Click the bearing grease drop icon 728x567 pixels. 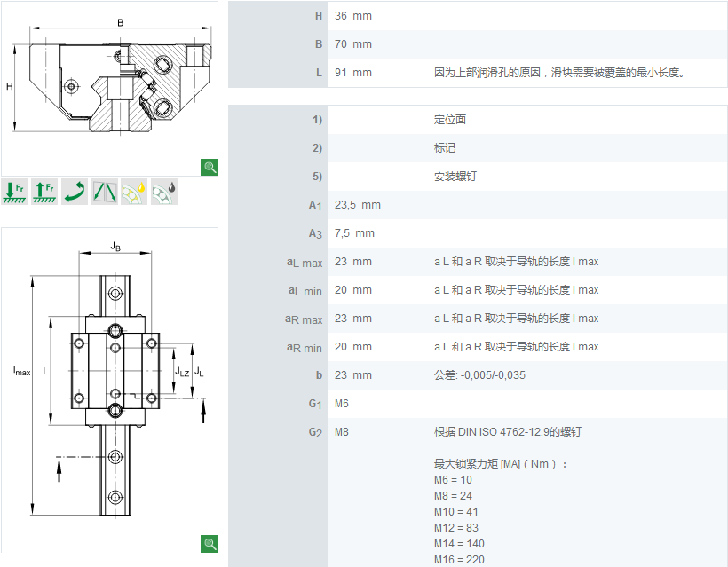[x=164, y=192]
